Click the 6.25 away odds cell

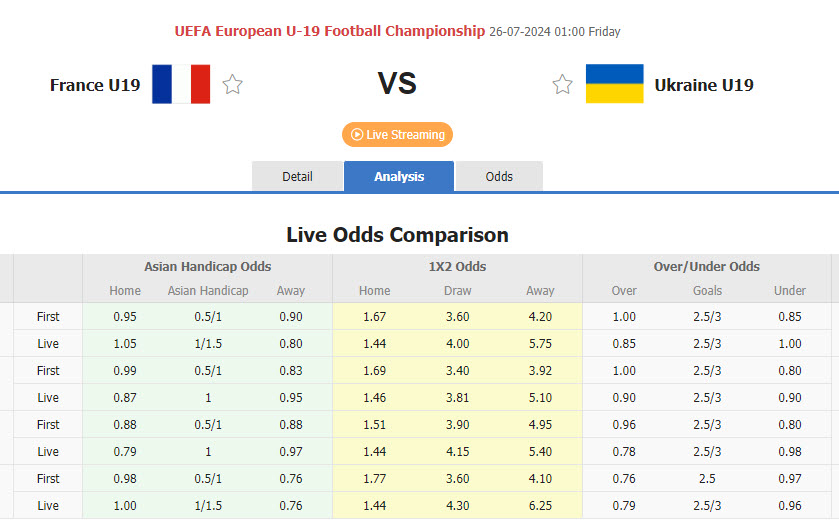tap(540, 505)
